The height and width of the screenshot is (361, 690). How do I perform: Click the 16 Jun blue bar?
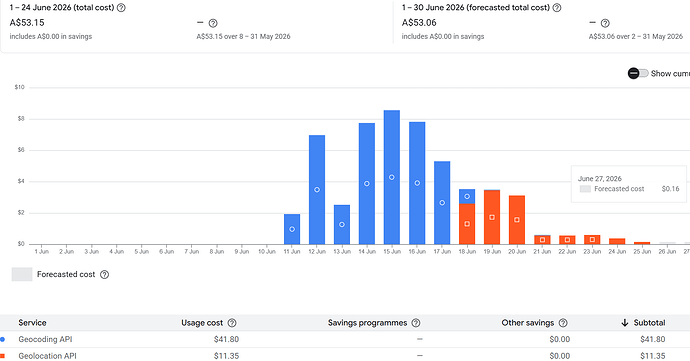click(x=417, y=183)
